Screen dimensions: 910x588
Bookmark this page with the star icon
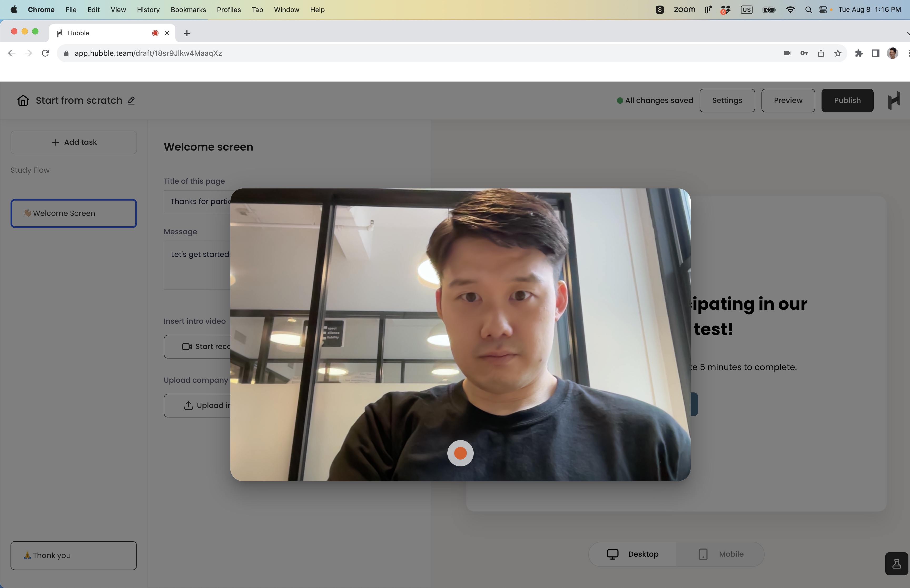point(838,53)
